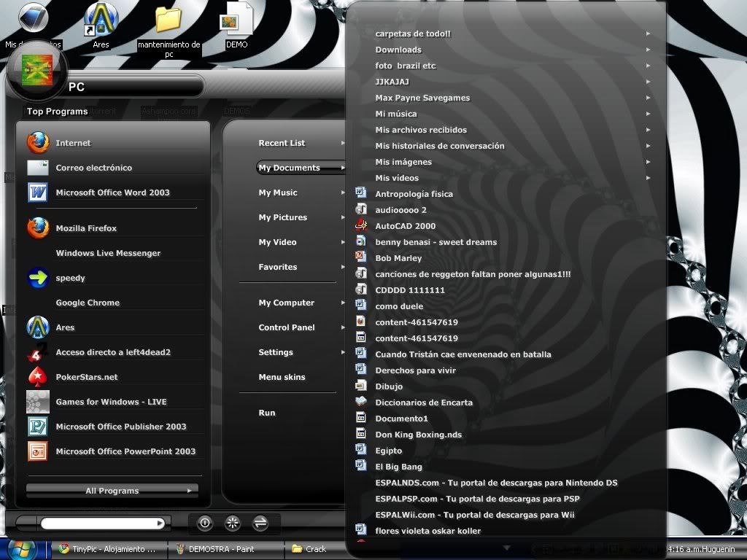Select the DEMO image file on desktop

237,19
